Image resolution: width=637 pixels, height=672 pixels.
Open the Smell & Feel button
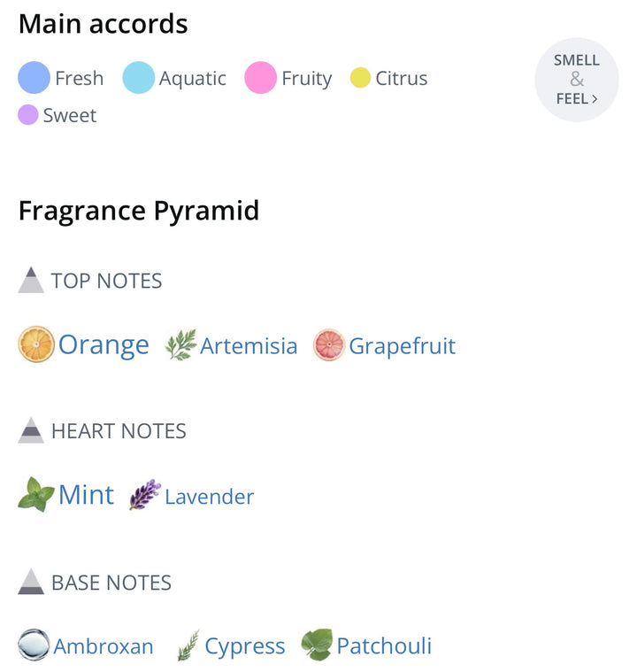click(577, 80)
